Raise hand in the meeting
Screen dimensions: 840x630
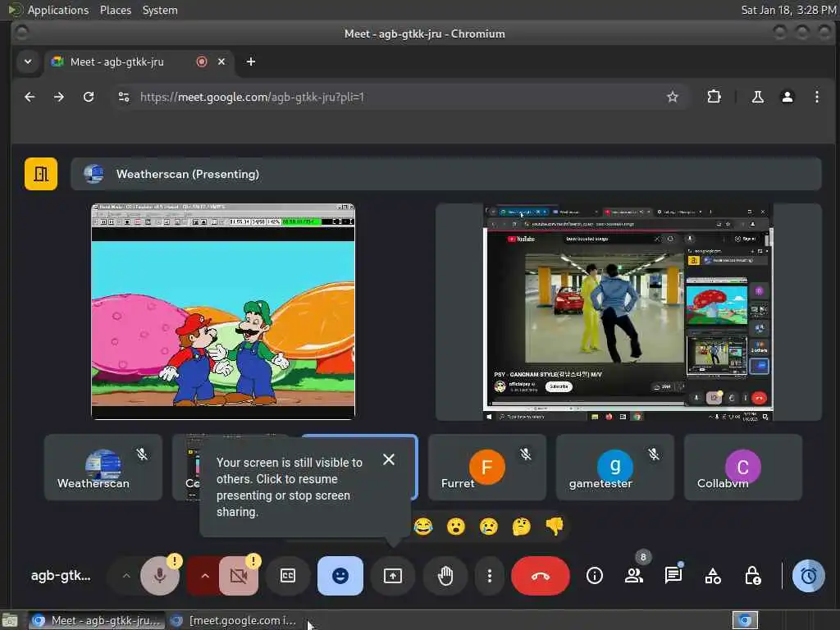pos(445,576)
